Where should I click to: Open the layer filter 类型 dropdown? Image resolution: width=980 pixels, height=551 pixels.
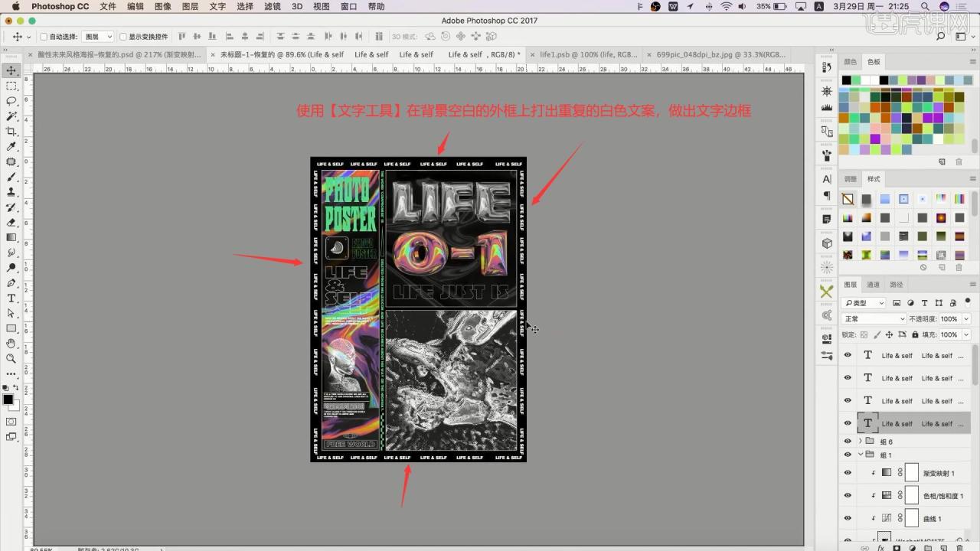click(x=864, y=303)
